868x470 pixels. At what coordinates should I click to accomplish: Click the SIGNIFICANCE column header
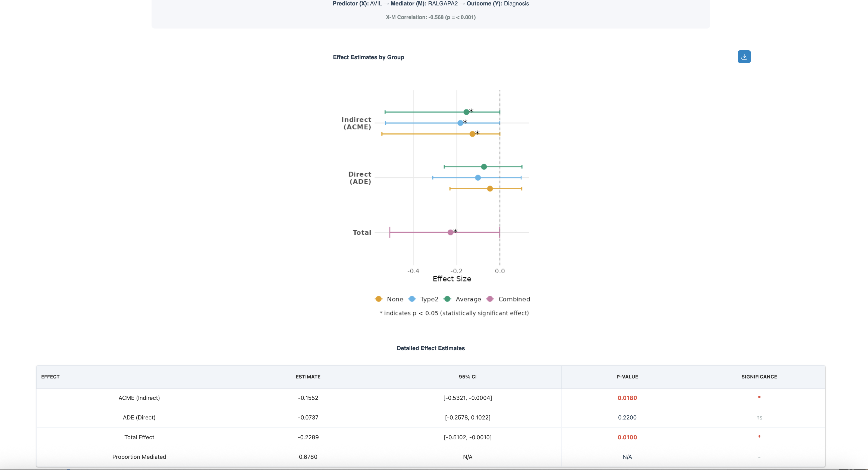[x=759, y=377]
